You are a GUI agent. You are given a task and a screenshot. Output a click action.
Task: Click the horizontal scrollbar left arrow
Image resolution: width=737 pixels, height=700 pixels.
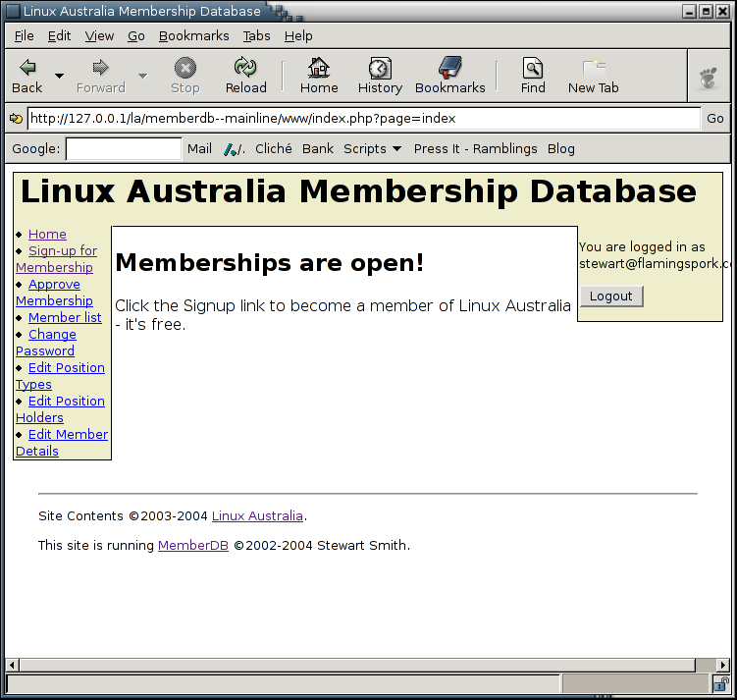[12, 665]
